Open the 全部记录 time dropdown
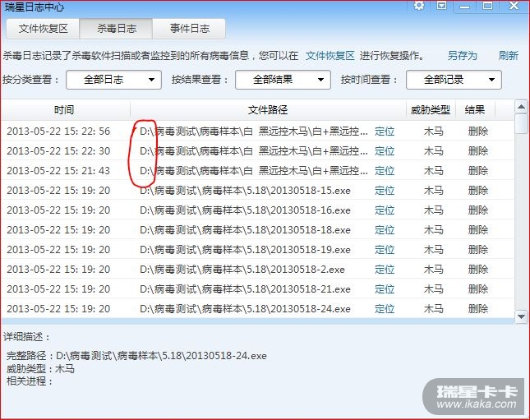 [454, 80]
